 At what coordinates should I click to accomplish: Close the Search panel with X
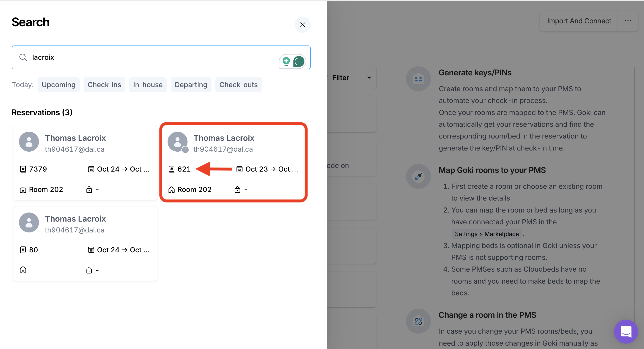point(303,25)
